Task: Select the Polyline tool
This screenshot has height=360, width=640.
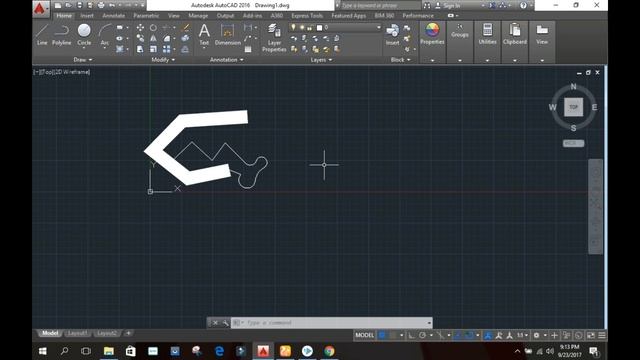Action: tap(62, 34)
